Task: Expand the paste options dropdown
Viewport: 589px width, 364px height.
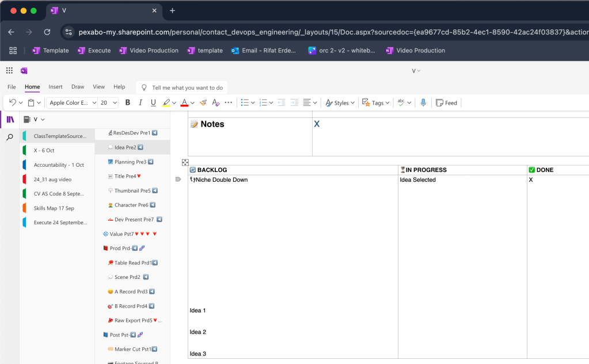Action: [x=39, y=103]
